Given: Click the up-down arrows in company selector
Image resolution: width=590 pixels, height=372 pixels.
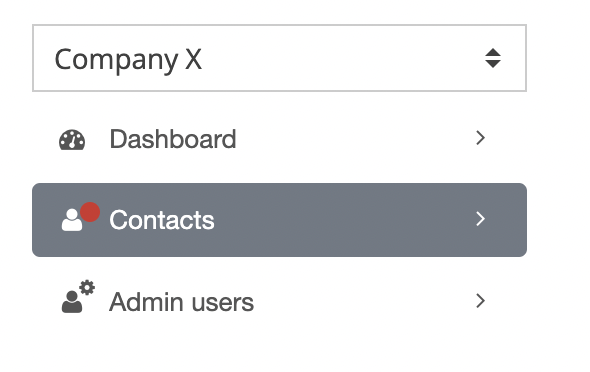Looking at the screenshot, I should coord(493,58).
